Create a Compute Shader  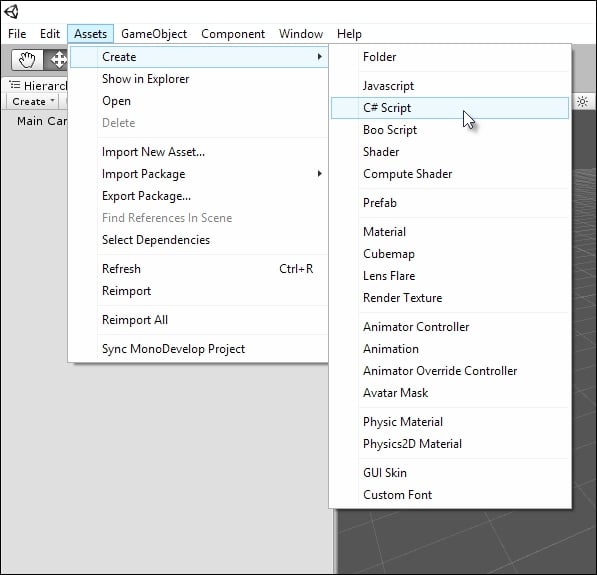(x=450, y=174)
